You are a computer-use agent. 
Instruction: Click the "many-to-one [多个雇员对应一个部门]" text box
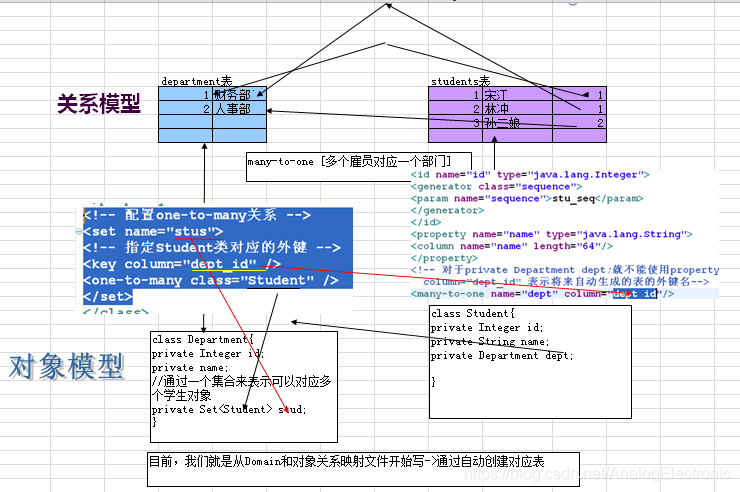pyautogui.click(x=359, y=167)
